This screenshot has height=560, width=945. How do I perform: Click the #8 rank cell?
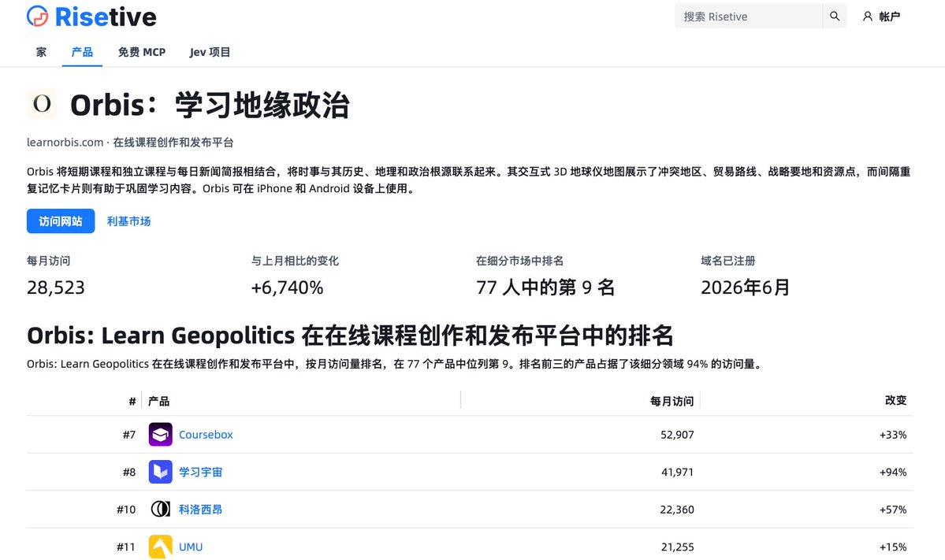pos(129,472)
